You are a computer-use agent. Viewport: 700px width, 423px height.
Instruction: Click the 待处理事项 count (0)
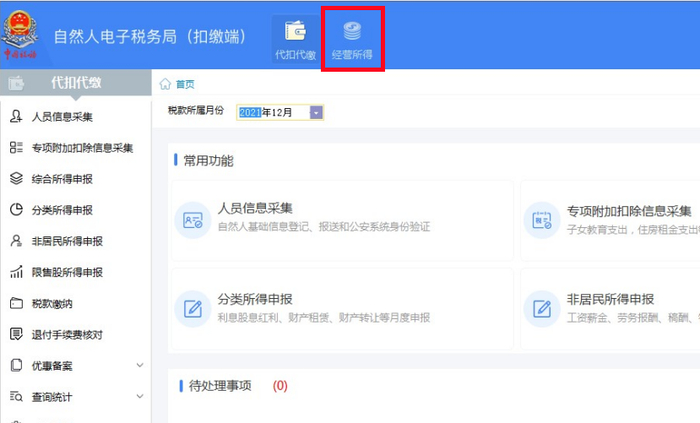click(280, 386)
